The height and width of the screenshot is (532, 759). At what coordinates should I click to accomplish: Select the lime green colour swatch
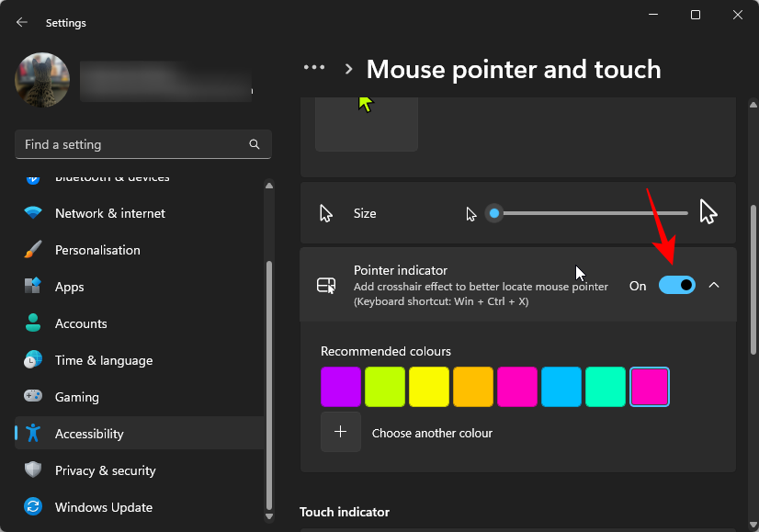[x=385, y=387]
